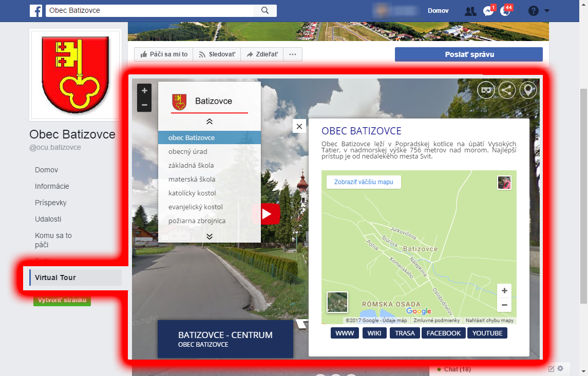Click the 'BATIZOVCE - CENTRUM' title banner

225,339
